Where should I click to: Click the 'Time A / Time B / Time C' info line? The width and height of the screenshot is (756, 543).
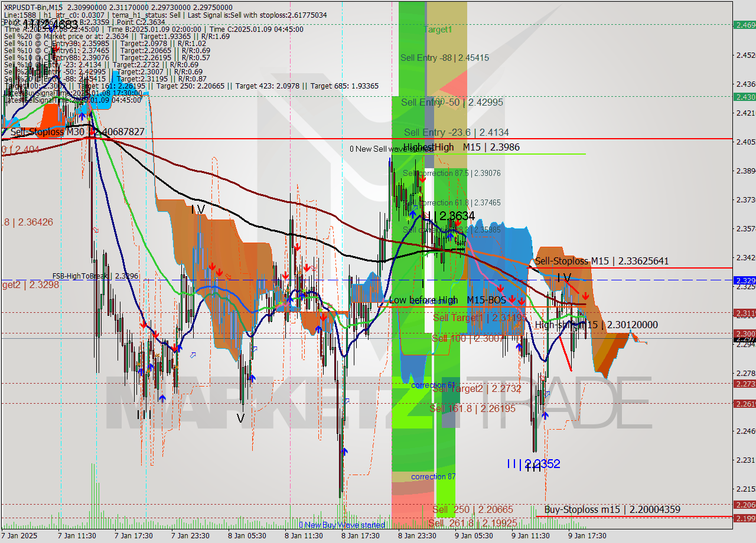(154, 29)
